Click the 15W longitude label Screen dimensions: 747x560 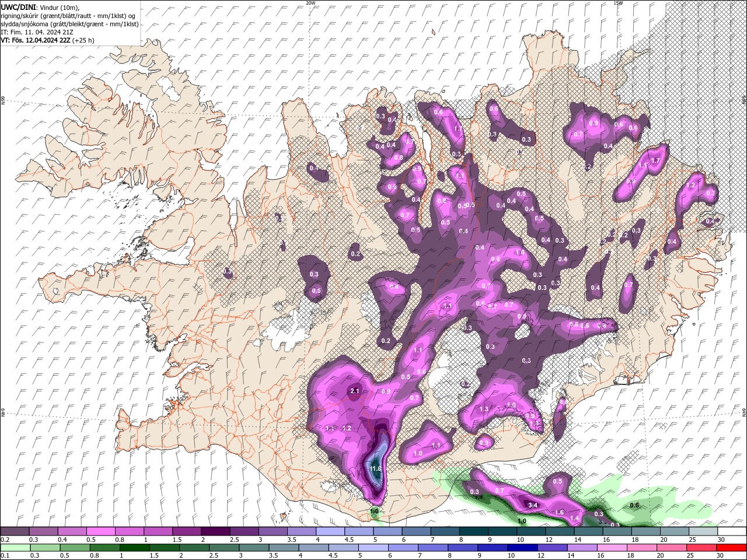pyautogui.click(x=618, y=3)
